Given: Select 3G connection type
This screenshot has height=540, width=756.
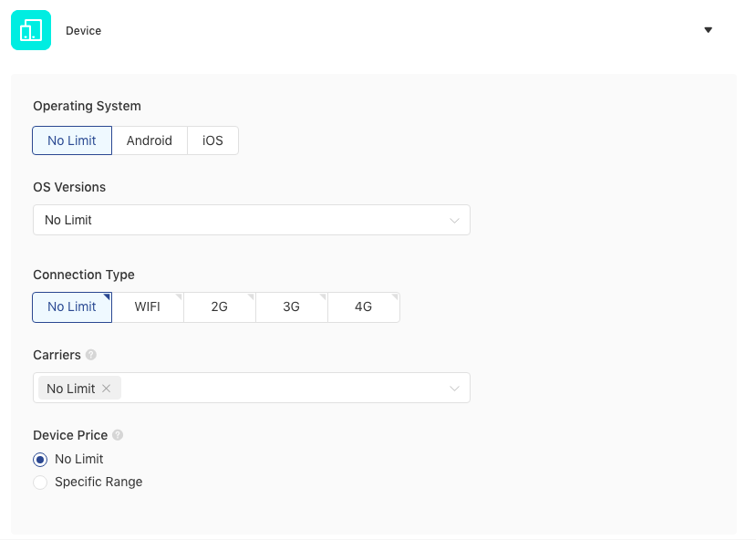Looking at the screenshot, I should pyautogui.click(x=291, y=306).
